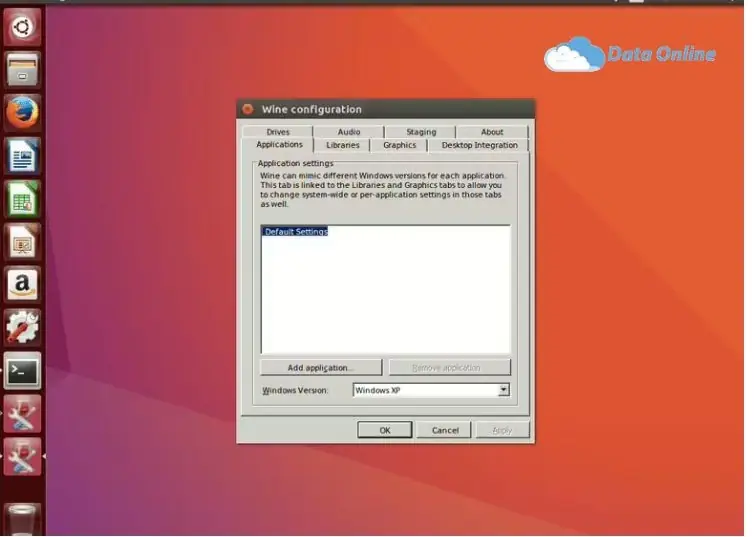Viewport: 754px width, 537px height.
Task: Open System Settings gear-and-wrench icon
Action: click(x=22, y=328)
